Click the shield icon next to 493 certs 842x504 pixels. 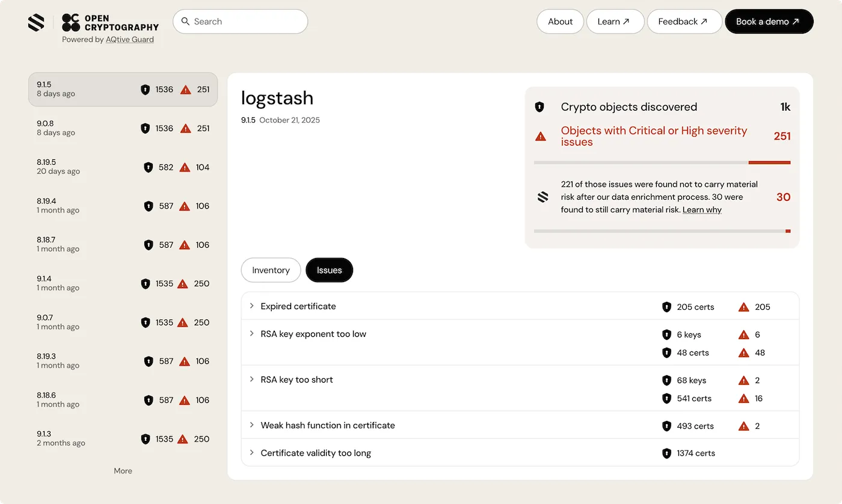pyautogui.click(x=666, y=426)
